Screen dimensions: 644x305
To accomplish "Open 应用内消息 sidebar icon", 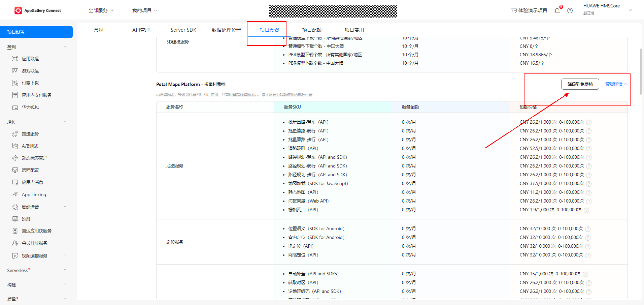I will point(15,182).
